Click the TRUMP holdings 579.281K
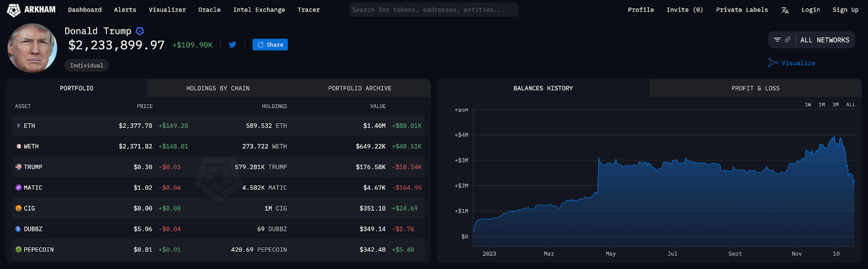Image resolution: width=868 pixels, height=269 pixels. point(250,167)
